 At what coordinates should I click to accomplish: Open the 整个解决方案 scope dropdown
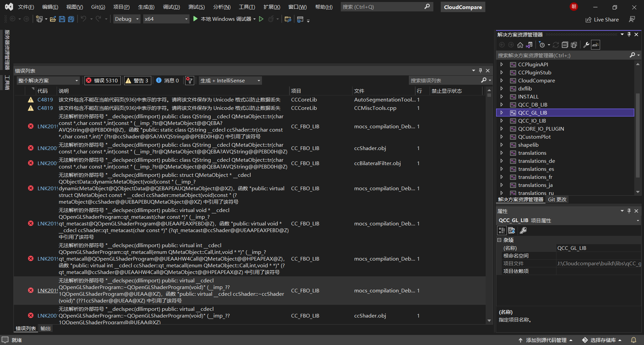[48, 80]
